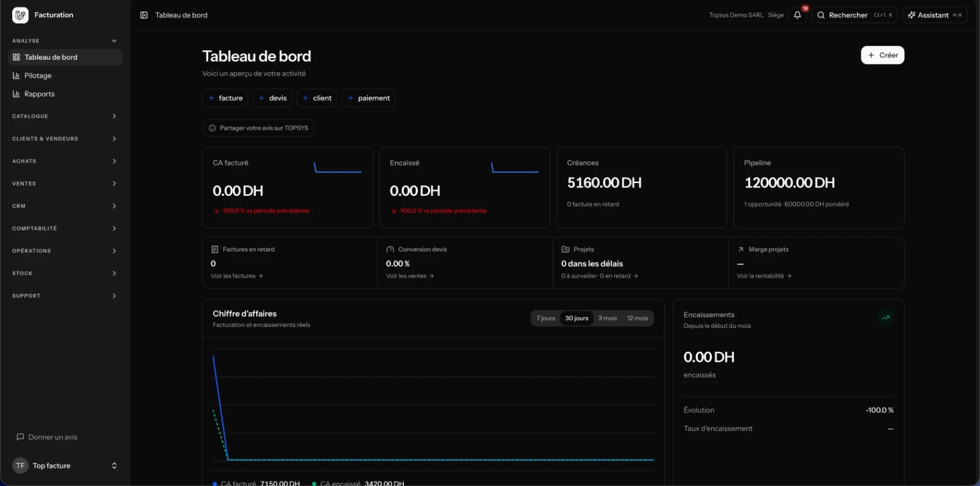Select the 12 mois range tab

pyautogui.click(x=638, y=318)
